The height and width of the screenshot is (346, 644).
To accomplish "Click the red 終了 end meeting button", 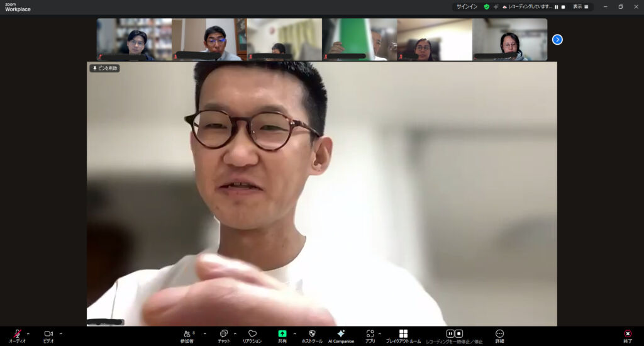I will click(627, 334).
